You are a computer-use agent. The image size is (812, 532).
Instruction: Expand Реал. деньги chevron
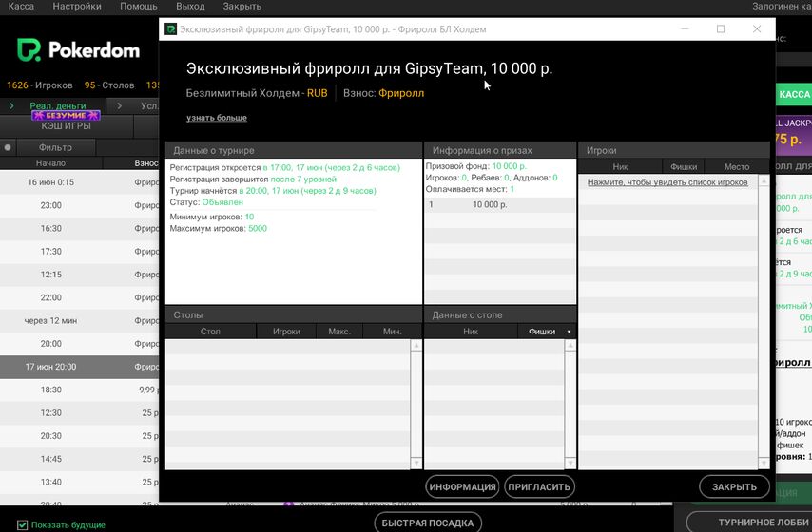[11, 105]
